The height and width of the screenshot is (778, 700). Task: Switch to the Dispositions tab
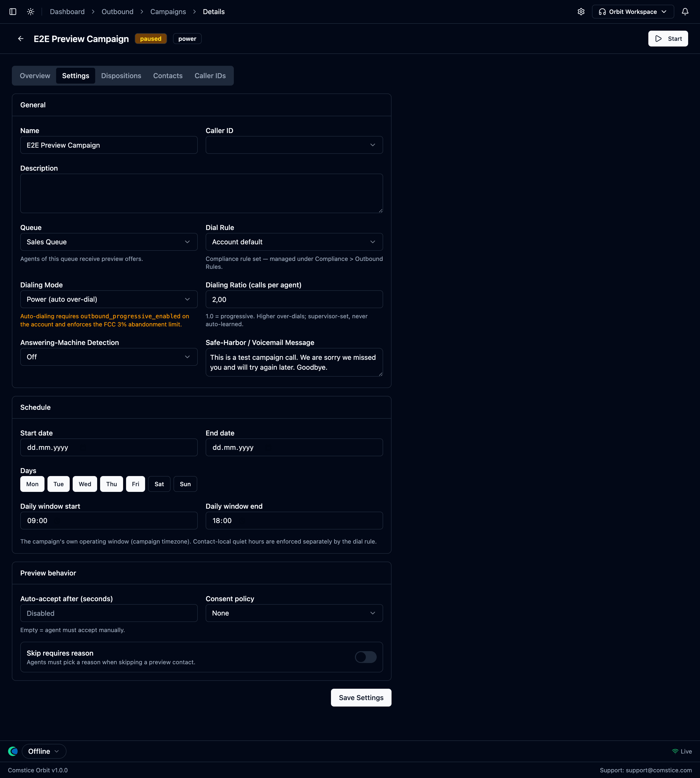click(121, 76)
